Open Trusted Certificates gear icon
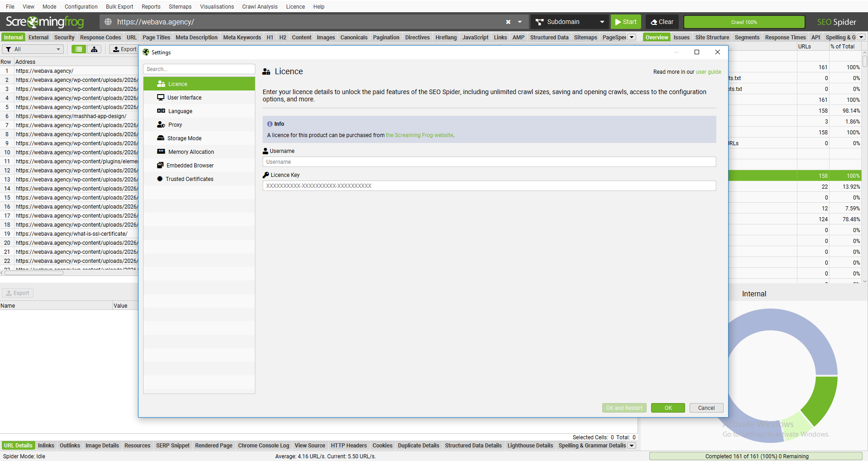This screenshot has width=868, height=461. [160, 179]
